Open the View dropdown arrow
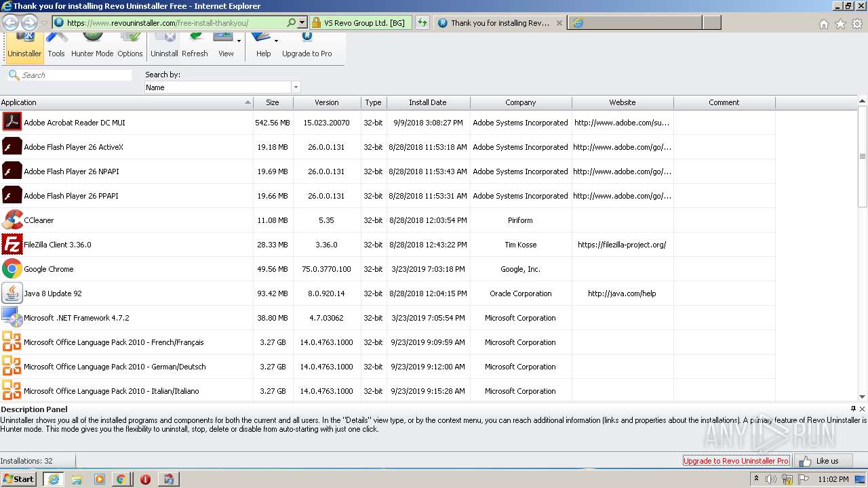 [x=239, y=41]
